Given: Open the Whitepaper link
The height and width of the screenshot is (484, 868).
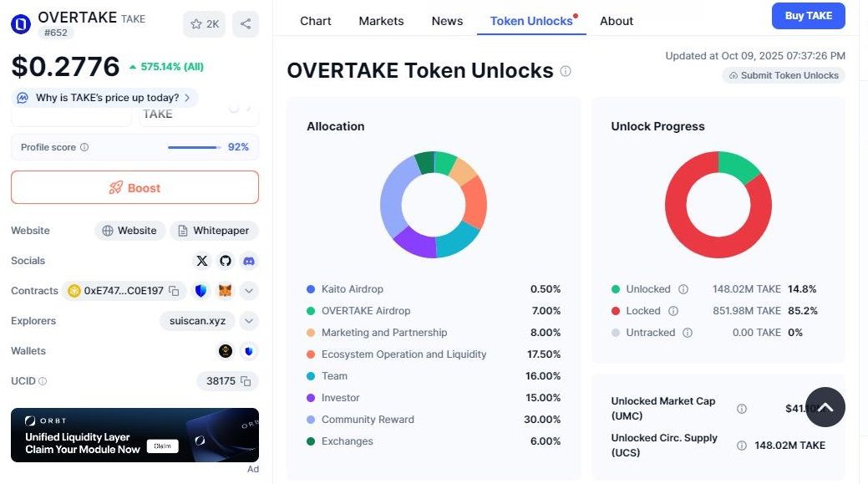Looking at the screenshot, I should (215, 231).
